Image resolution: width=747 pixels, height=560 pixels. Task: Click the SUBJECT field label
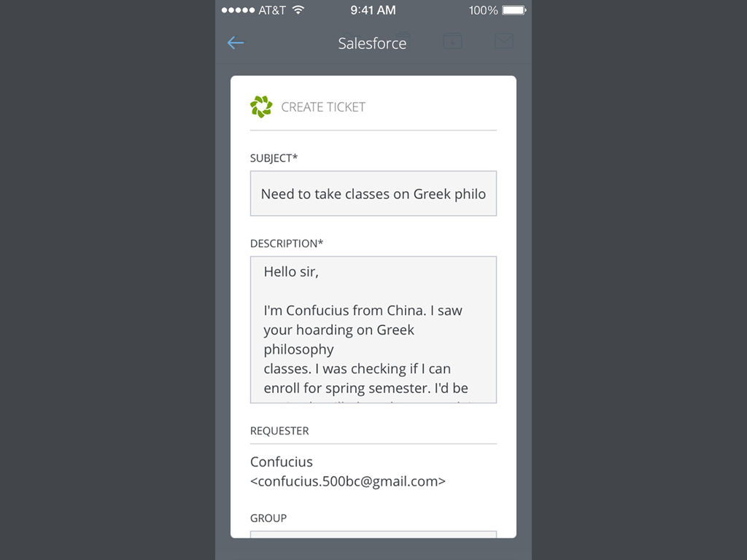[x=274, y=158]
